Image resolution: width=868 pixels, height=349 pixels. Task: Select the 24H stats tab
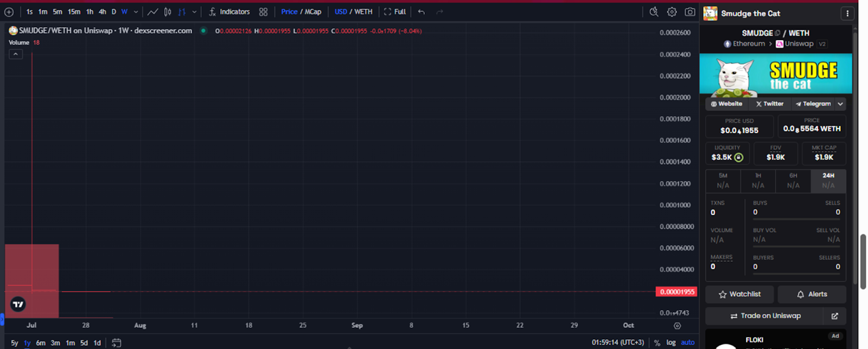(828, 180)
